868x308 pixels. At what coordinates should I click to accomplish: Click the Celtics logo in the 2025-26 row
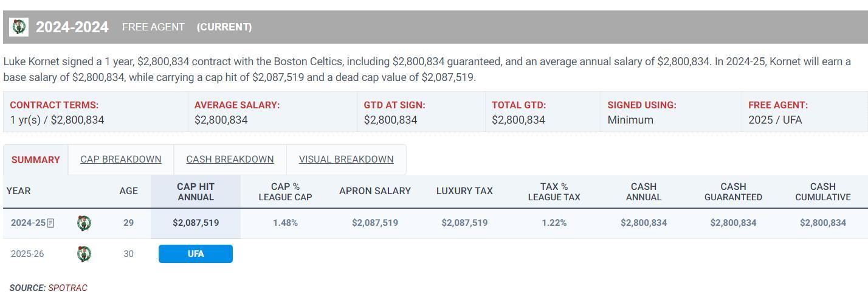click(x=84, y=254)
